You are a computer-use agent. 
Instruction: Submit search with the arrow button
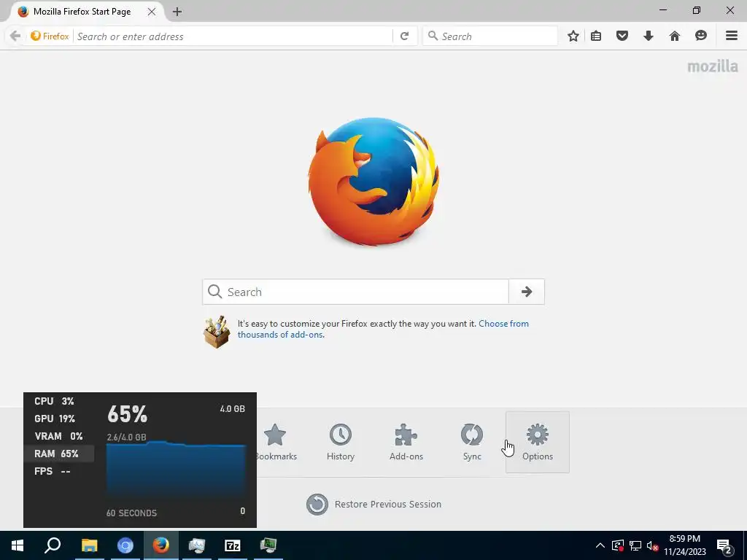pyautogui.click(x=527, y=292)
